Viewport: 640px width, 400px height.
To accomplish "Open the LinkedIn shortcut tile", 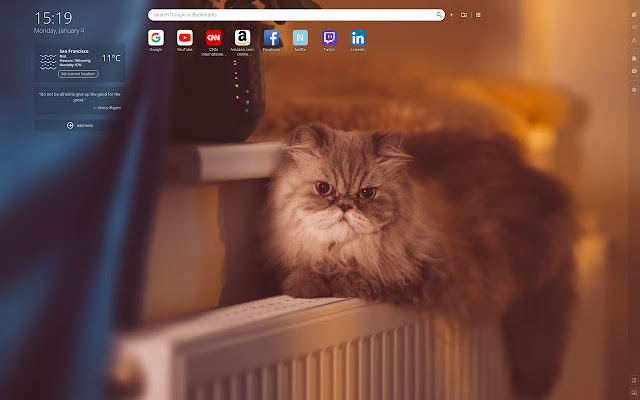I will (358, 38).
